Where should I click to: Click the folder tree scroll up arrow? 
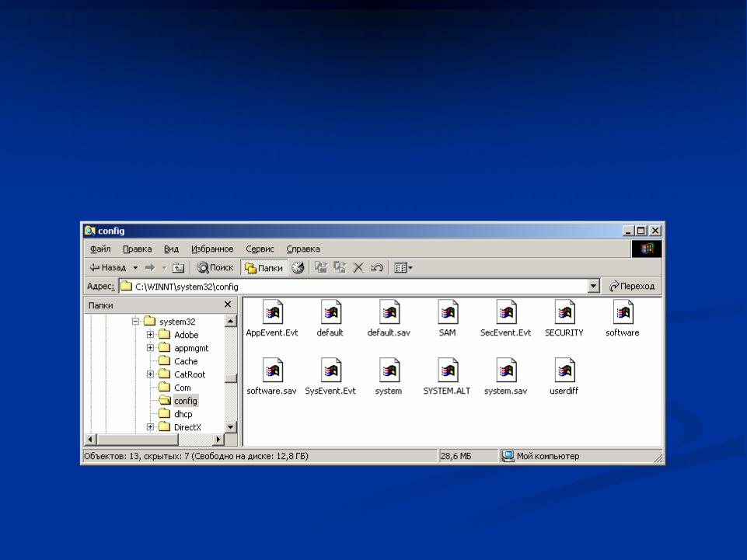click(231, 321)
